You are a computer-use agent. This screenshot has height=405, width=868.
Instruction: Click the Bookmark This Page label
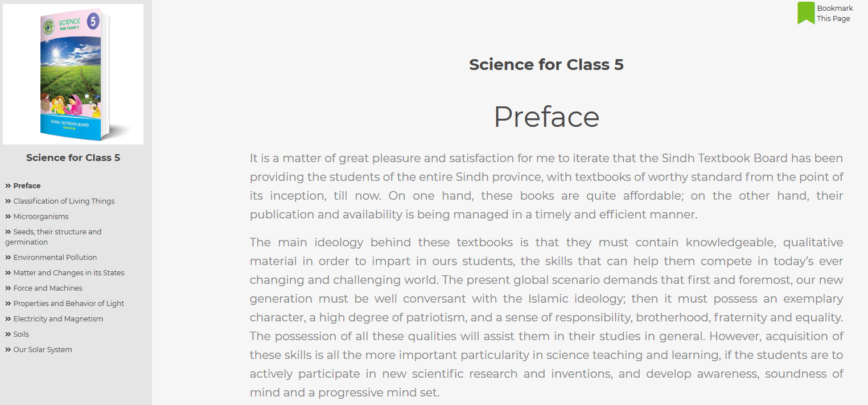[835, 13]
